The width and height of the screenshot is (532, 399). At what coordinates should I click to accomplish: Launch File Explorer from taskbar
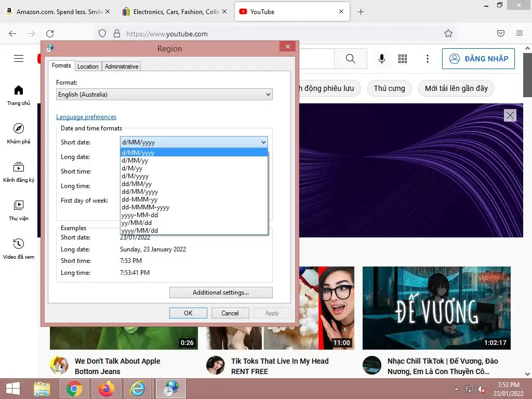pyautogui.click(x=42, y=389)
